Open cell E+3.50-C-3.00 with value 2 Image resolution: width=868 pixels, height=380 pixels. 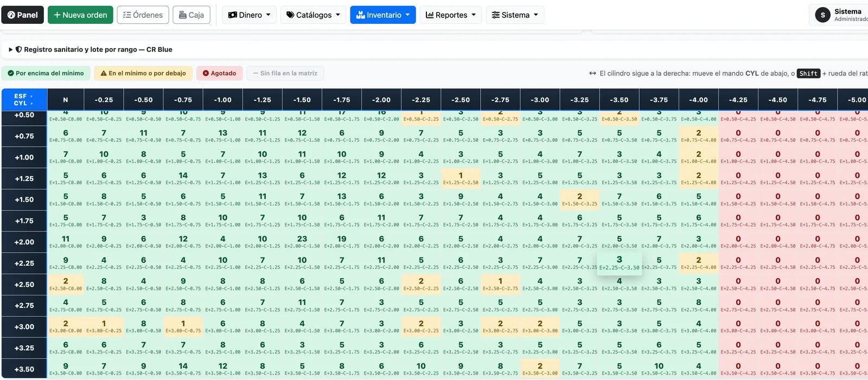pyautogui.click(x=540, y=369)
